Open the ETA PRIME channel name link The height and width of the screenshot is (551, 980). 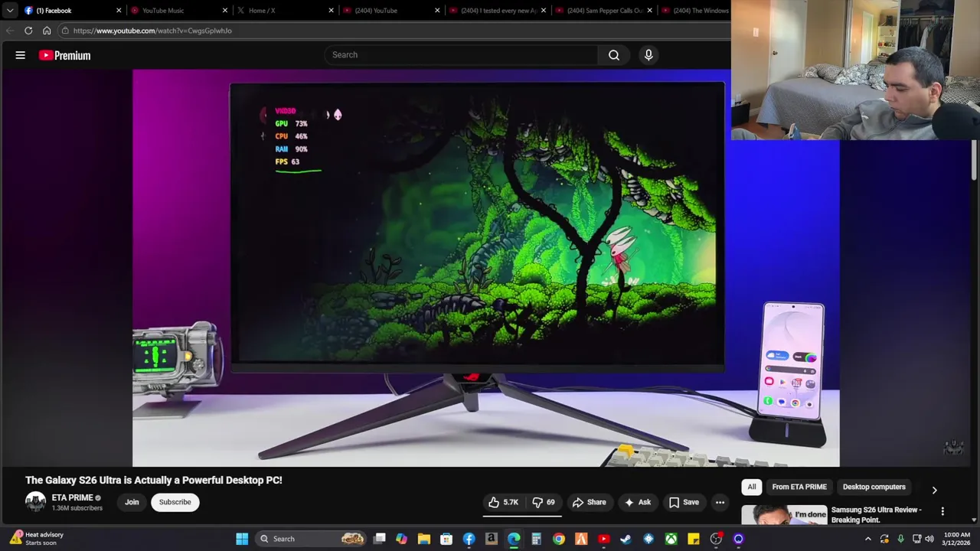point(72,497)
